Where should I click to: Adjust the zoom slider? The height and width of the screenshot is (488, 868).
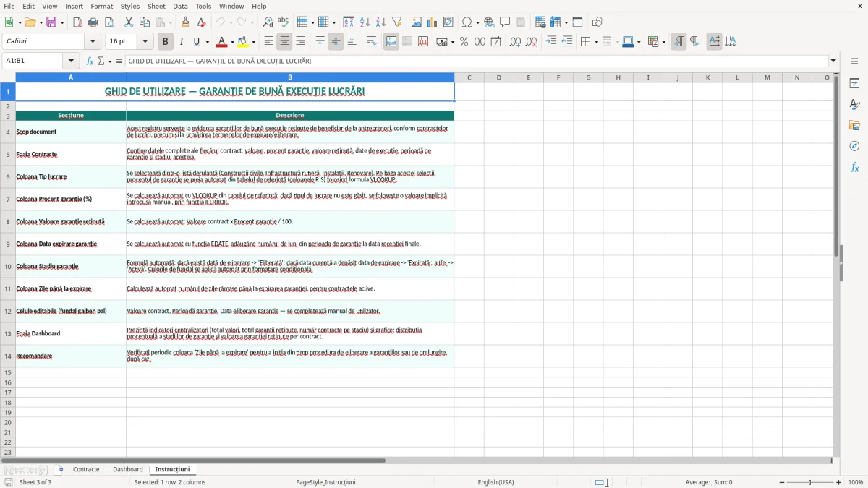tap(810, 482)
